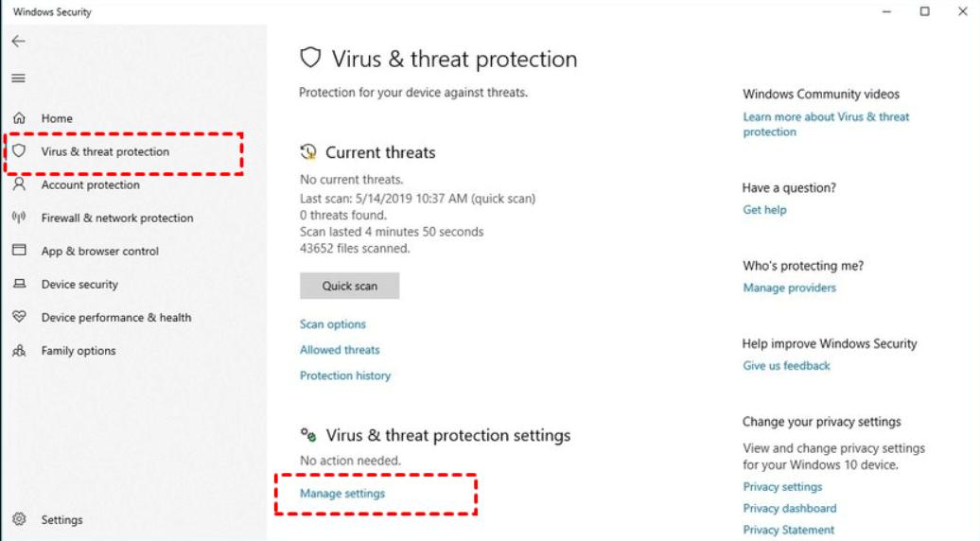Image resolution: width=980 pixels, height=541 pixels.
Task: Click the App & browser control icon
Action: coord(19,251)
